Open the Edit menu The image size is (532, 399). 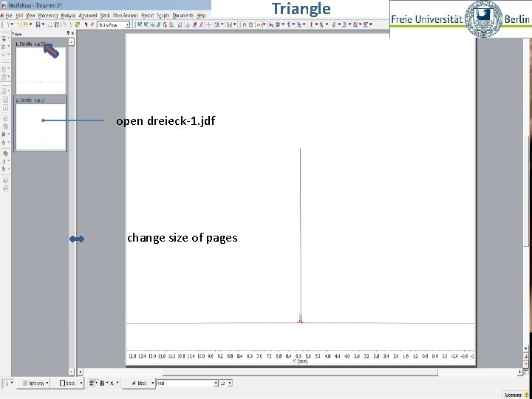pyautogui.click(x=19, y=16)
